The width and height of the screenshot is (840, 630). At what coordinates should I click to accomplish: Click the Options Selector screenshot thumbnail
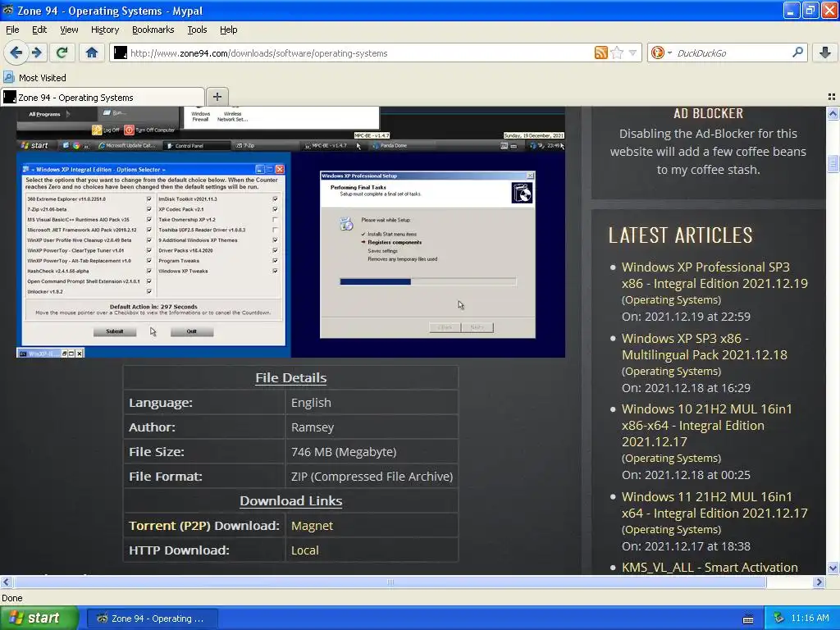[x=153, y=255]
